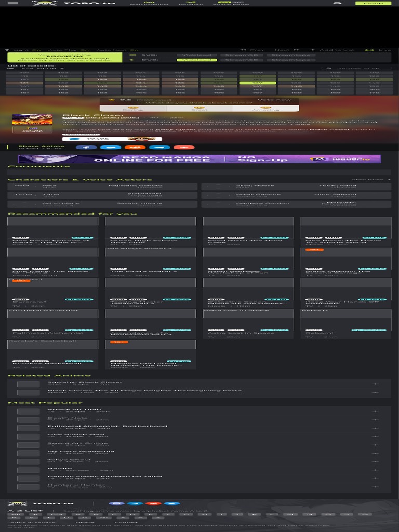Image resolution: width=399 pixels, height=532 pixels.
Task: Add Squishy! Black Clover with plus icon
Action: click(x=375, y=384)
